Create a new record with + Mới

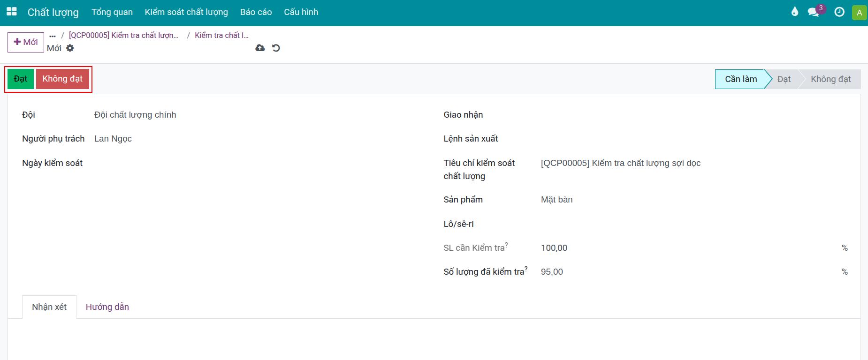click(x=26, y=42)
